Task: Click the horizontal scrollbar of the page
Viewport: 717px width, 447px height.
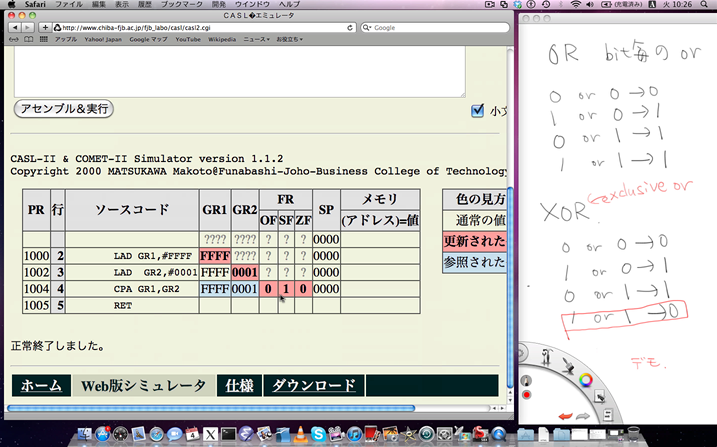Action: [x=211, y=408]
